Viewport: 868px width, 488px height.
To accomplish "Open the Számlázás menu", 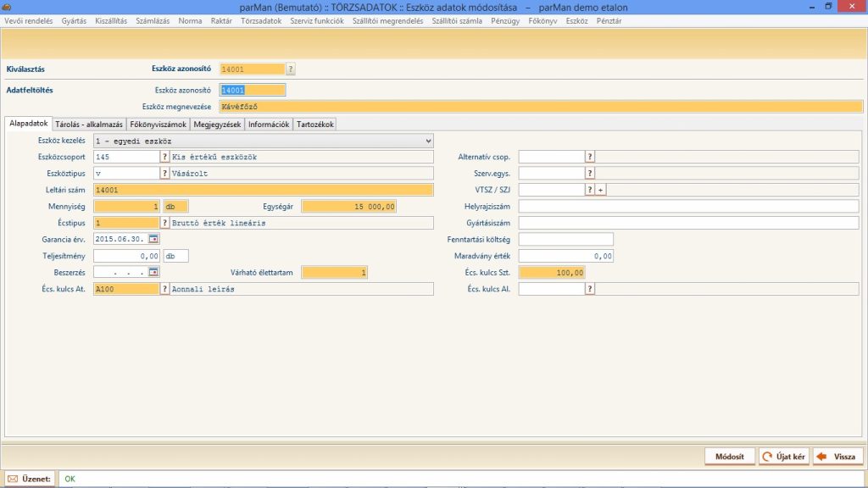I will click(x=153, y=21).
